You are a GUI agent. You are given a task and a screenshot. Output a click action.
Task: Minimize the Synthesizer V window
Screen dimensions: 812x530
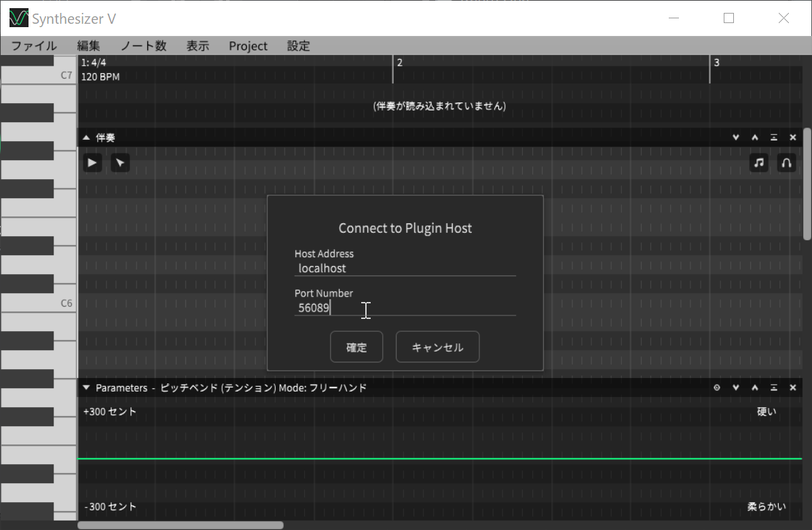click(673, 18)
